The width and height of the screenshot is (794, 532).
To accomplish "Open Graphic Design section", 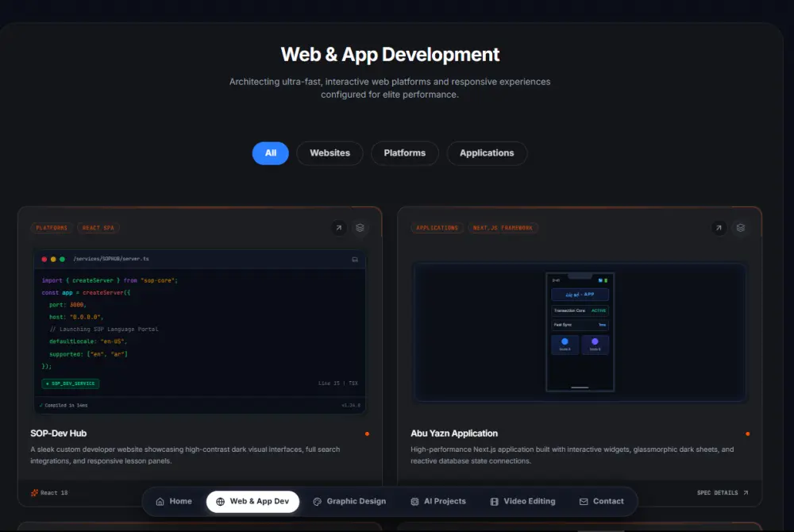I will (349, 501).
